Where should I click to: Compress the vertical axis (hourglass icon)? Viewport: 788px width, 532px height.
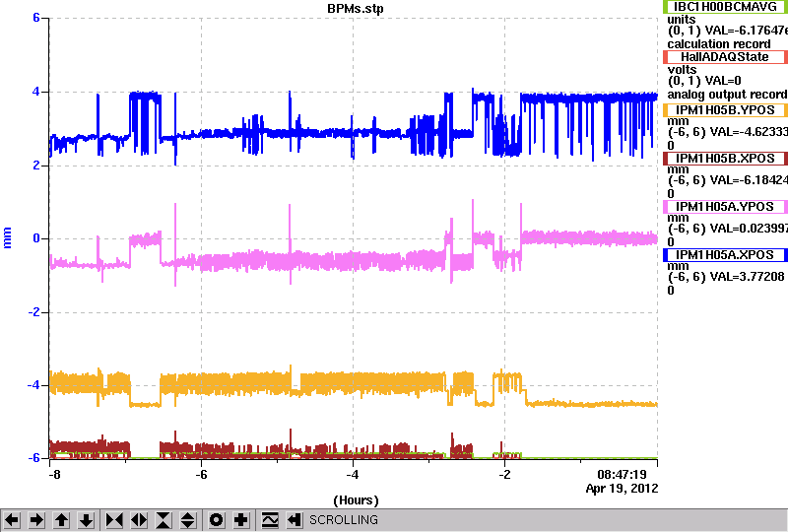pyautogui.click(x=164, y=520)
